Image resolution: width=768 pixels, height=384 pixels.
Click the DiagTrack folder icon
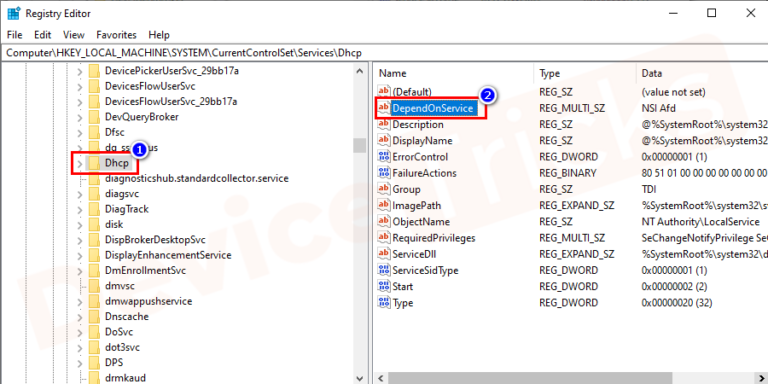coord(94,209)
